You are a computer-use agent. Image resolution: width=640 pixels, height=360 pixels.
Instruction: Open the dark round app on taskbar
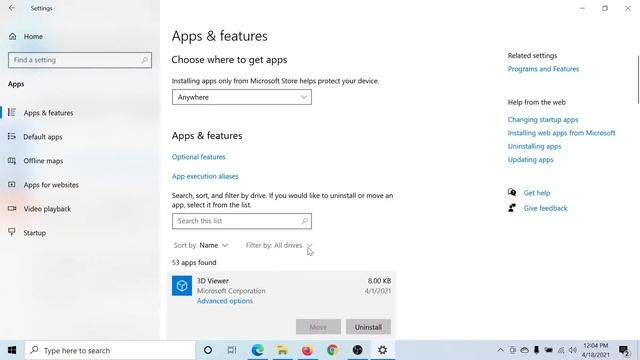click(357, 350)
